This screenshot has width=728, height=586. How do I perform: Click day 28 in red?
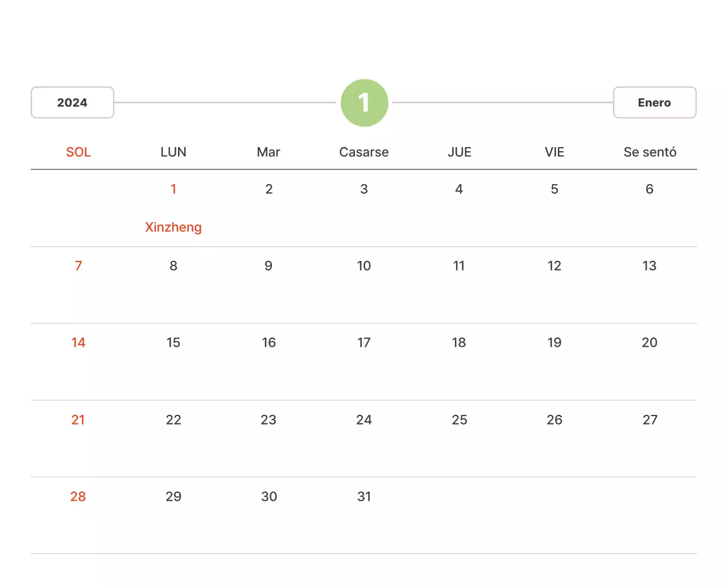coord(78,496)
